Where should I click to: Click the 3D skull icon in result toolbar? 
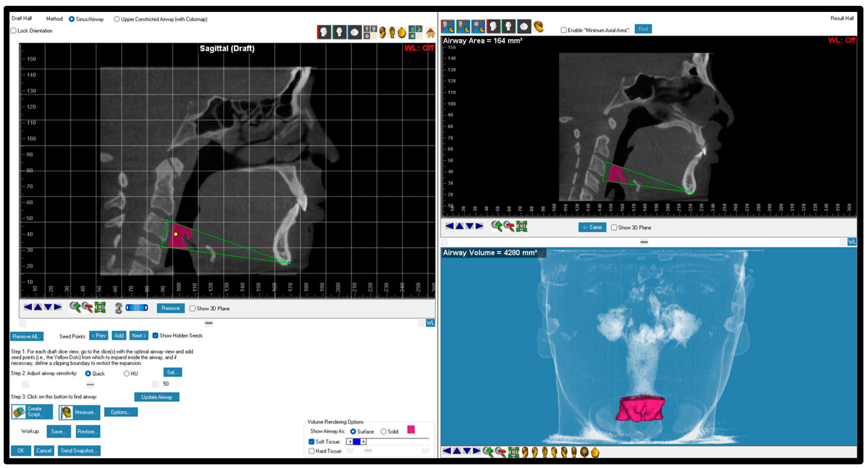[539, 26]
